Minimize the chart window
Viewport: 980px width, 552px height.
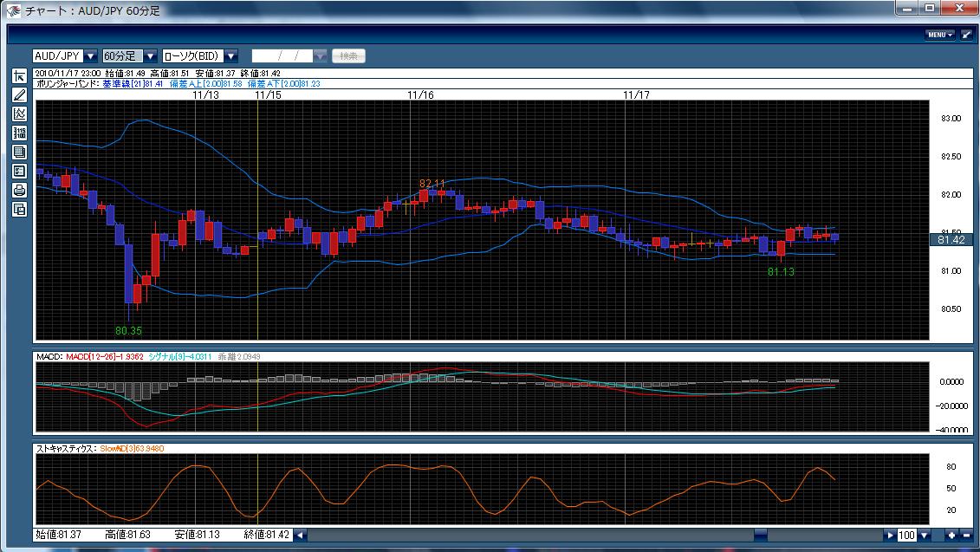[x=907, y=8]
